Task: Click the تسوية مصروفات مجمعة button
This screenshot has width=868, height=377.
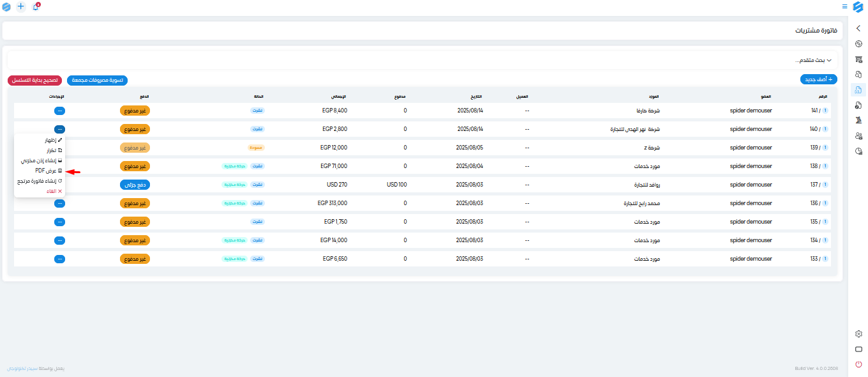Action: [97, 81]
